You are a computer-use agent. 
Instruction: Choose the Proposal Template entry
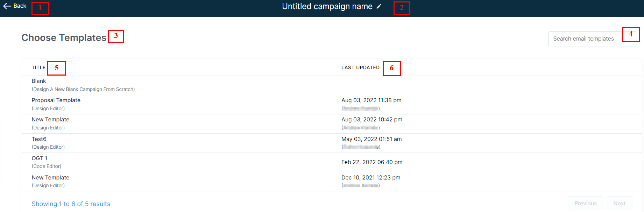[332, 105]
